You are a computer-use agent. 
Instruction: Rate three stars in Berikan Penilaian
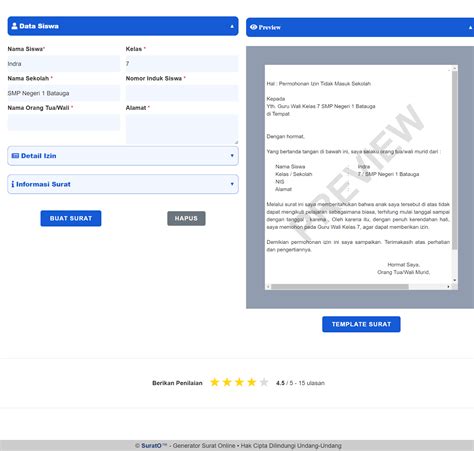[239, 382]
